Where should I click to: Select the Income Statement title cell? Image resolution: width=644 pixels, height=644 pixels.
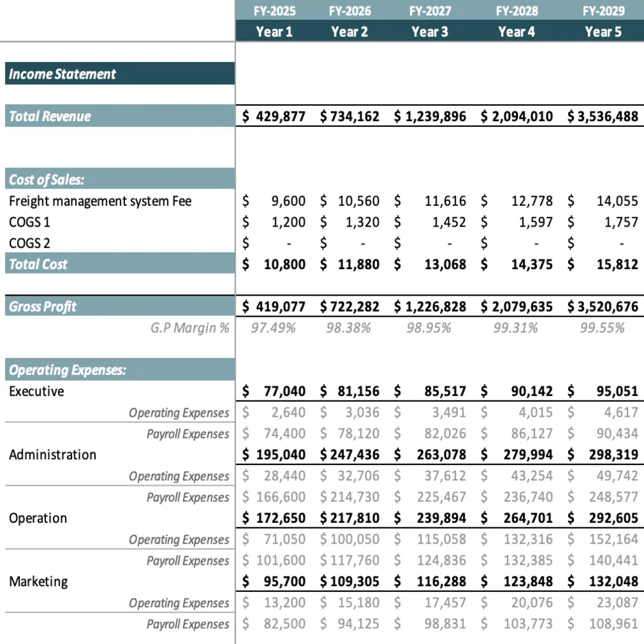120,73
